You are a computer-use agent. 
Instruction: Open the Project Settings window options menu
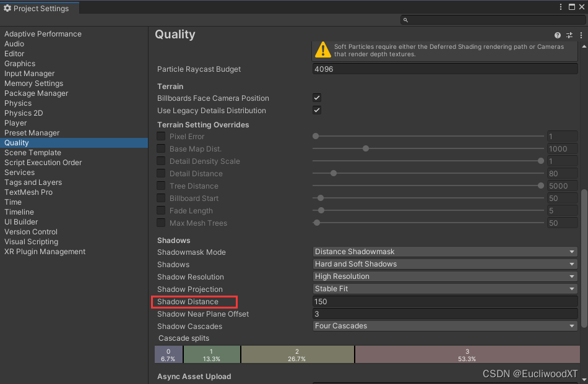click(561, 7)
